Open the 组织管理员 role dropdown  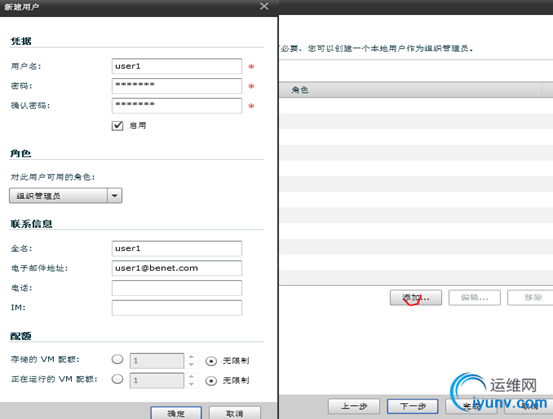[66, 196]
